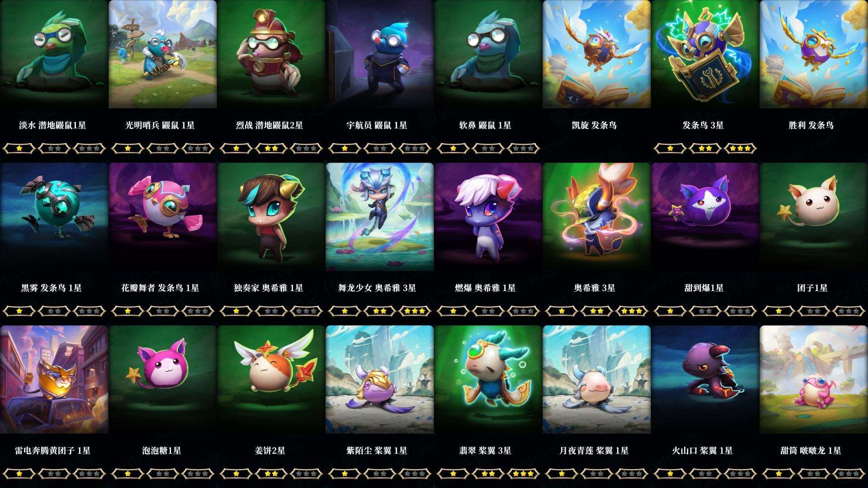The width and height of the screenshot is (868, 488).
Task: Pick the 泡泡糖 pink sprite portrait
Action: (x=163, y=380)
